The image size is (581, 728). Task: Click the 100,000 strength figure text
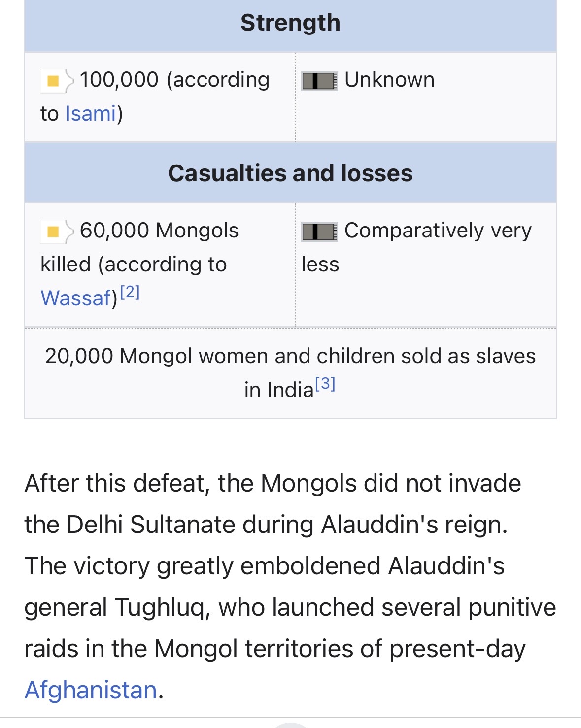click(x=119, y=80)
